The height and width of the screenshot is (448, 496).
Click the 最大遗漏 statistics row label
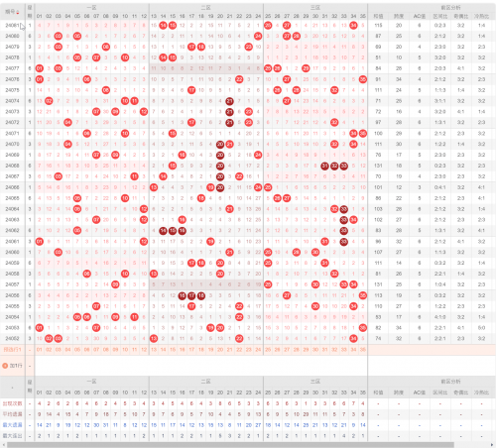pyautogui.click(x=13, y=425)
